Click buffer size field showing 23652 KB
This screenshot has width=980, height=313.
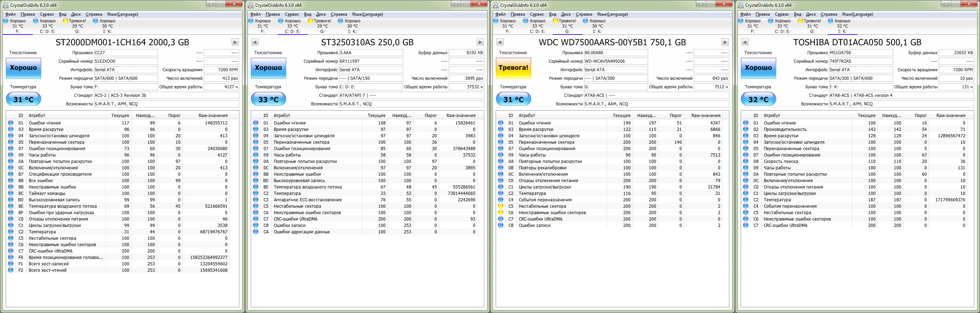coord(956,53)
